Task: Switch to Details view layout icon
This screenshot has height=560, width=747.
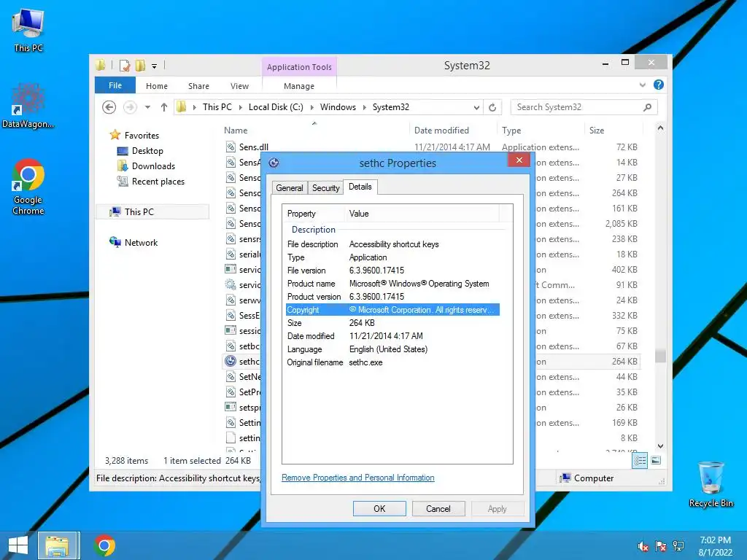Action: [x=640, y=461]
